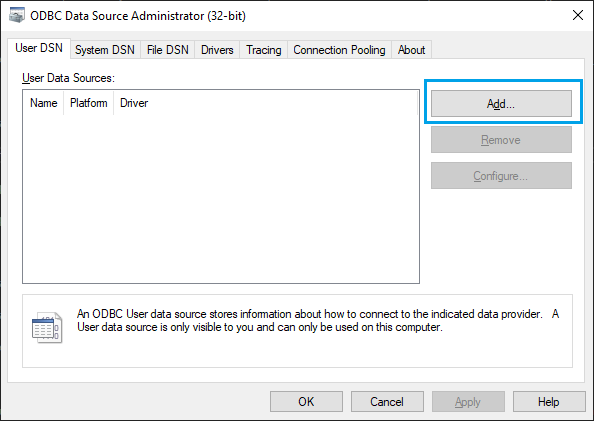
Task: Open the Connection Pooling tab
Action: [339, 50]
